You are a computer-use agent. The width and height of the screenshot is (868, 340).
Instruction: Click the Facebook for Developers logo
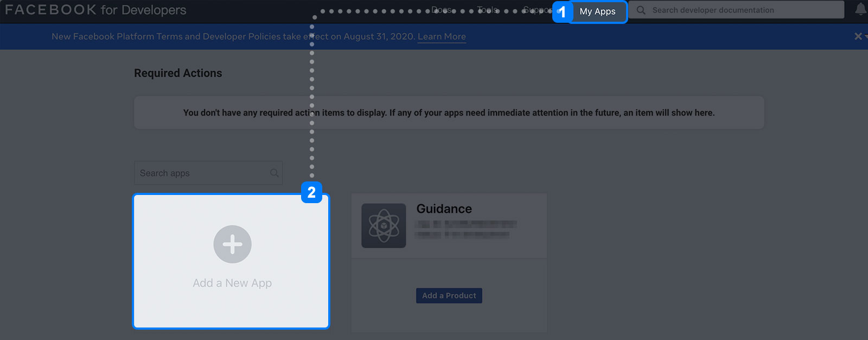tap(95, 10)
